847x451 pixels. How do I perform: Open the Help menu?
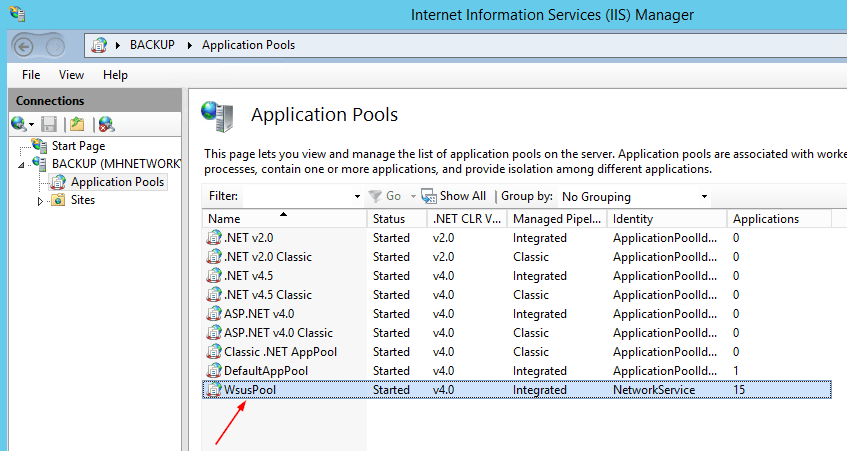(x=115, y=75)
